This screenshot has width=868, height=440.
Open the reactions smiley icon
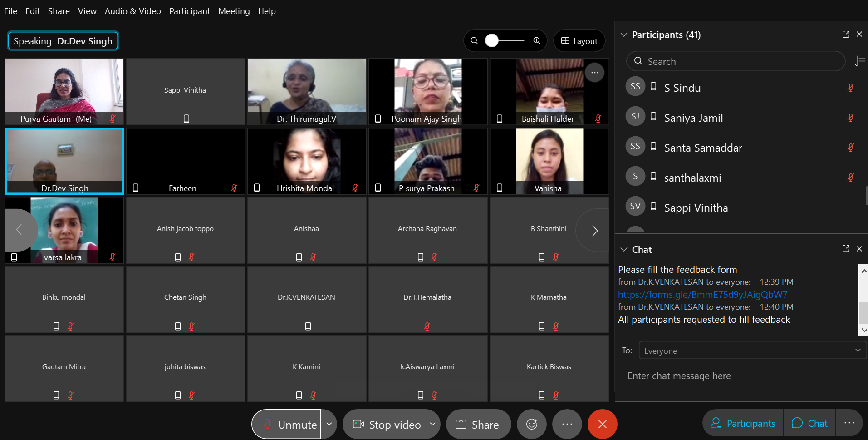point(532,424)
